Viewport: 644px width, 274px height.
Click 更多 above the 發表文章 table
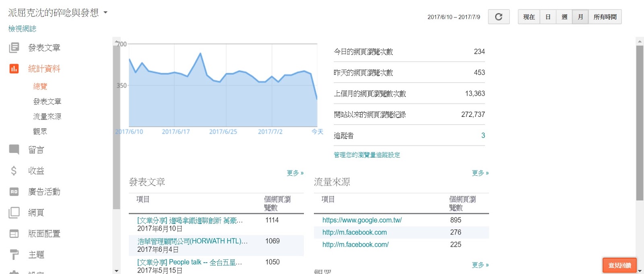pyautogui.click(x=295, y=173)
